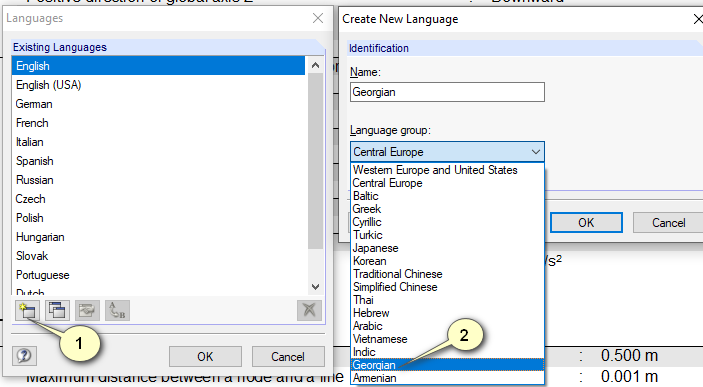Choose Arabic language group

point(447,326)
